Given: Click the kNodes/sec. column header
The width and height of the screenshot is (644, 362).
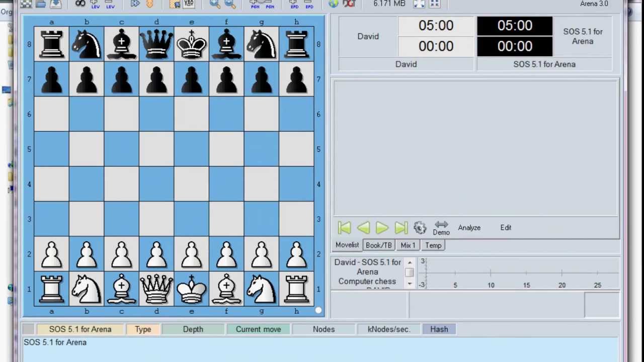Looking at the screenshot, I should tap(389, 329).
